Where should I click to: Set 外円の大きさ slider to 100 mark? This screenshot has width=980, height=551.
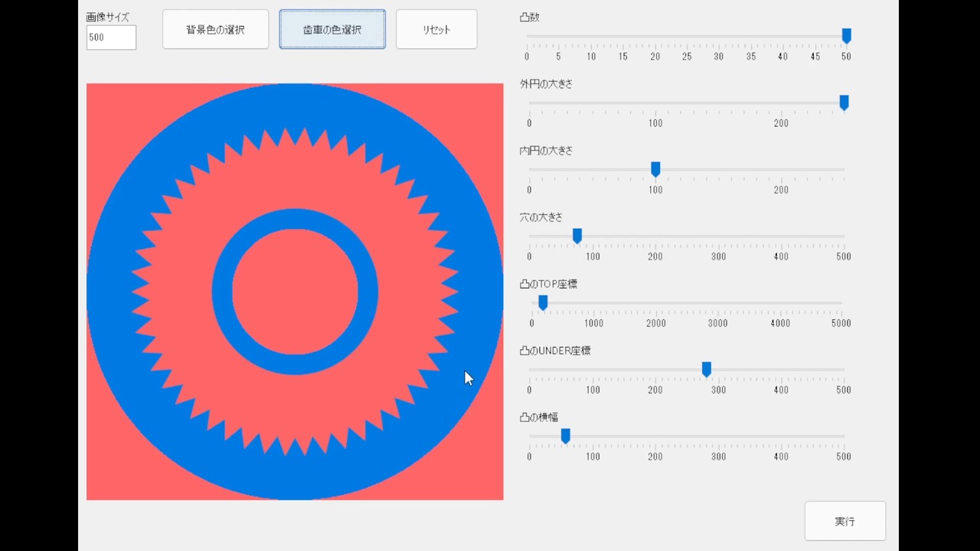click(x=655, y=103)
